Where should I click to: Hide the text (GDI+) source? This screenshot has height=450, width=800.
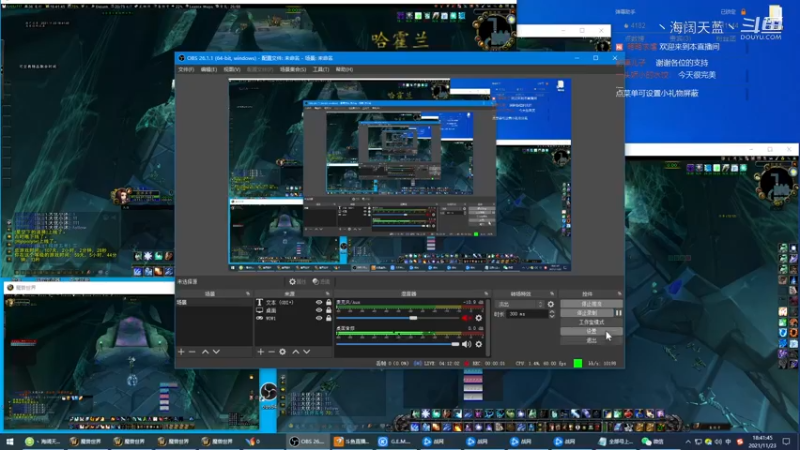tap(319, 303)
